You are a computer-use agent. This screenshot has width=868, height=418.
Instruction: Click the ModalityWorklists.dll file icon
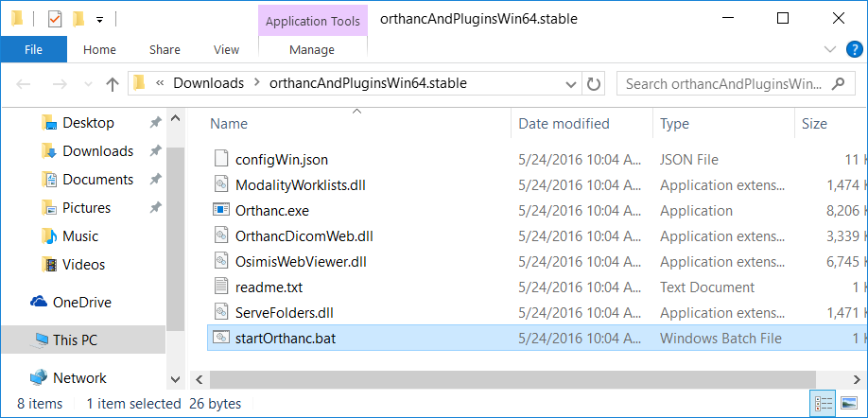tap(221, 185)
